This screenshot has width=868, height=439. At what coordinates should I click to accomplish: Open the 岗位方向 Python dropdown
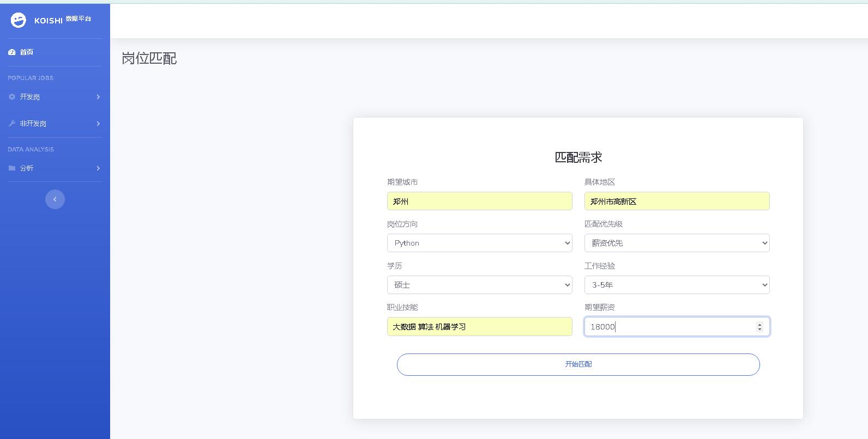[480, 243]
